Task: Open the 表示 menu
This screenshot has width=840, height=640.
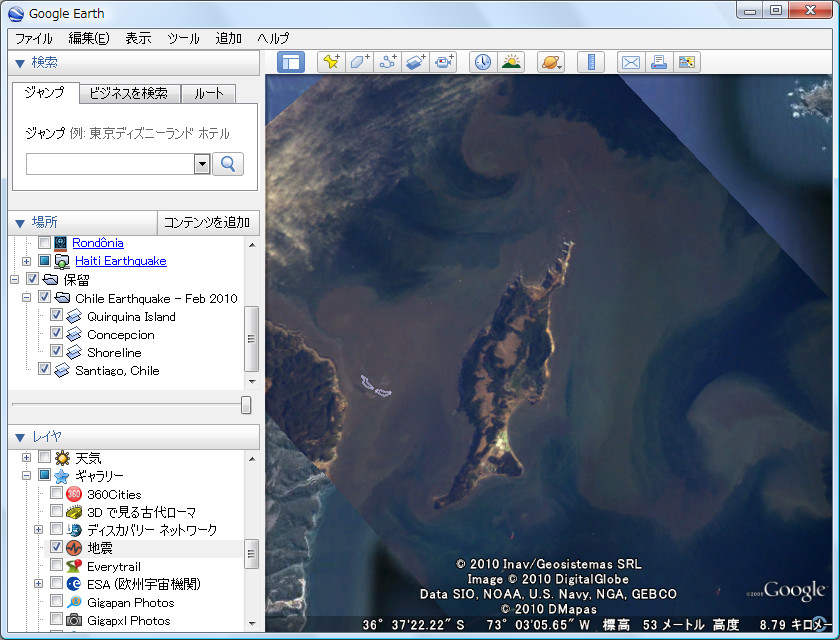Action: tap(138, 39)
